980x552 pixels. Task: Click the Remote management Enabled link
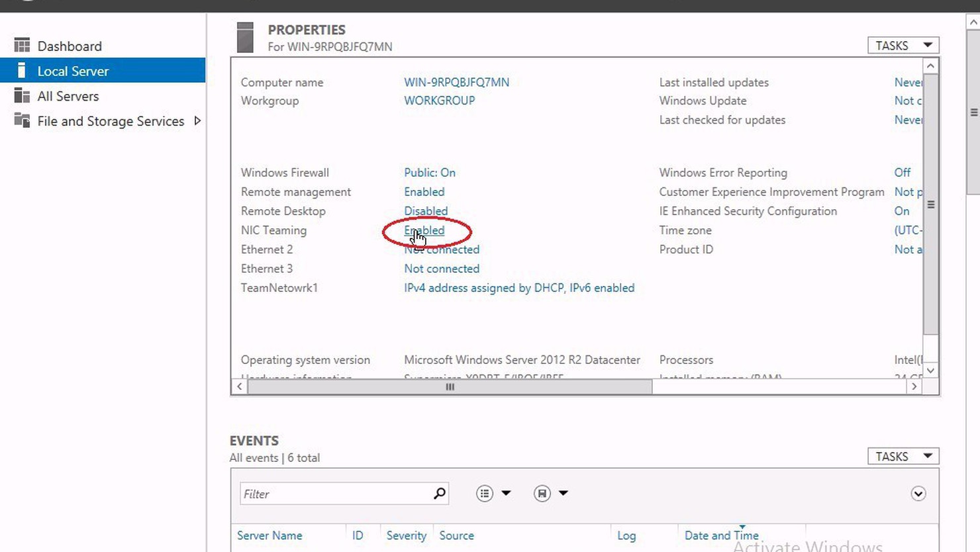click(x=424, y=191)
